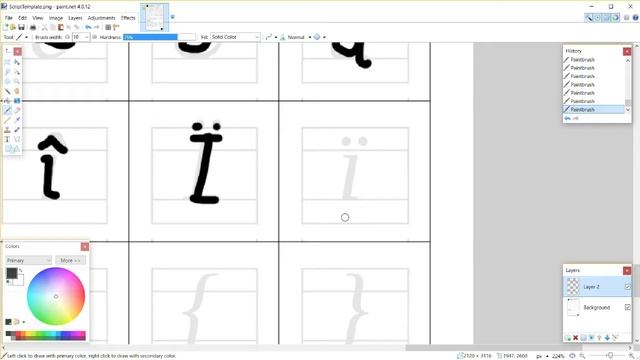This screenshot has width=640, height=360.
Task: Select the Move Selected Pixels tool
Action: click(x=17, y=62)
